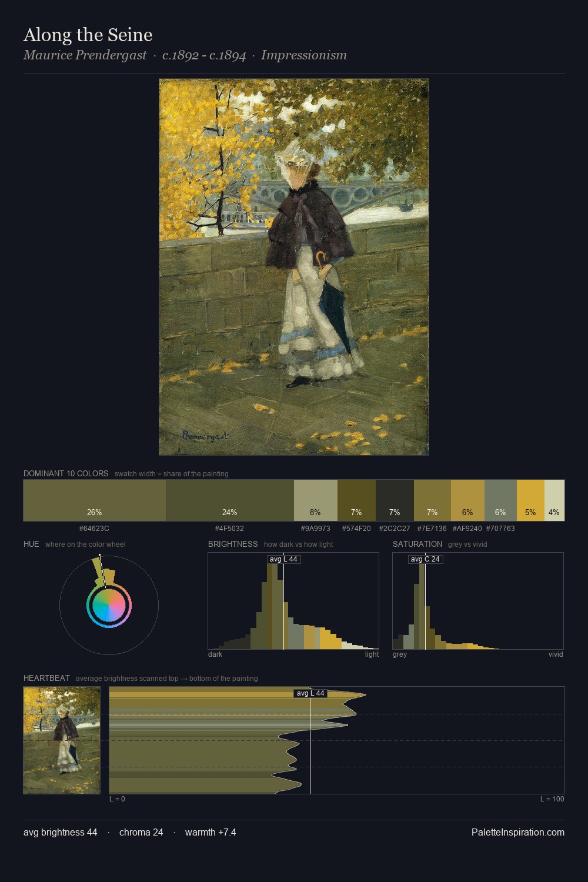Pick the 6% tan swatch #AF9240
588x882 pixels.
467,500
